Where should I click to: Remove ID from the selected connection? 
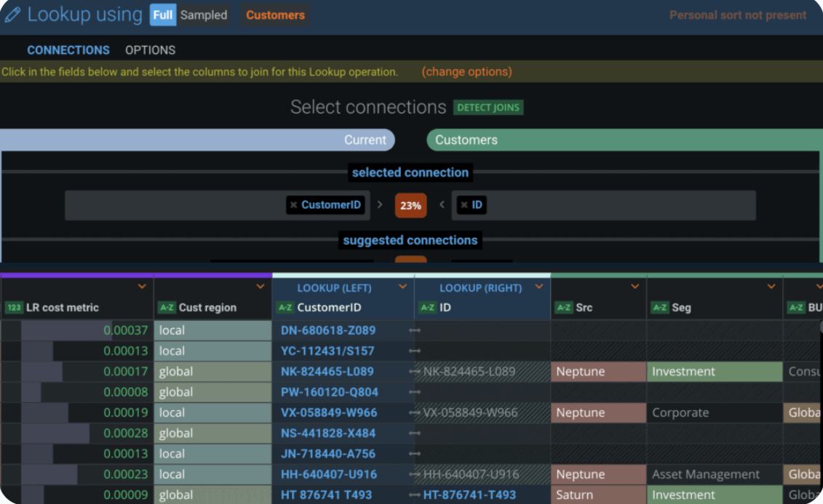click(x=464, y=205)
